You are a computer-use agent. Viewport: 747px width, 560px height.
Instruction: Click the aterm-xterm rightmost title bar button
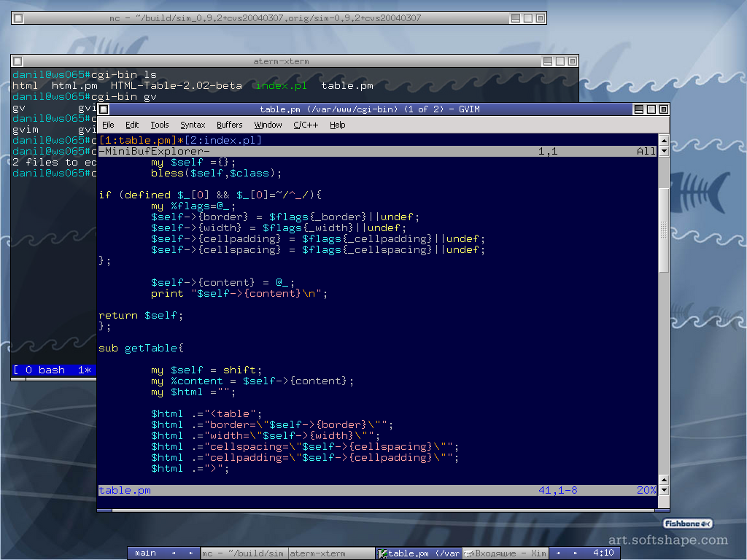pyautogui.click(x=572, y=61)
